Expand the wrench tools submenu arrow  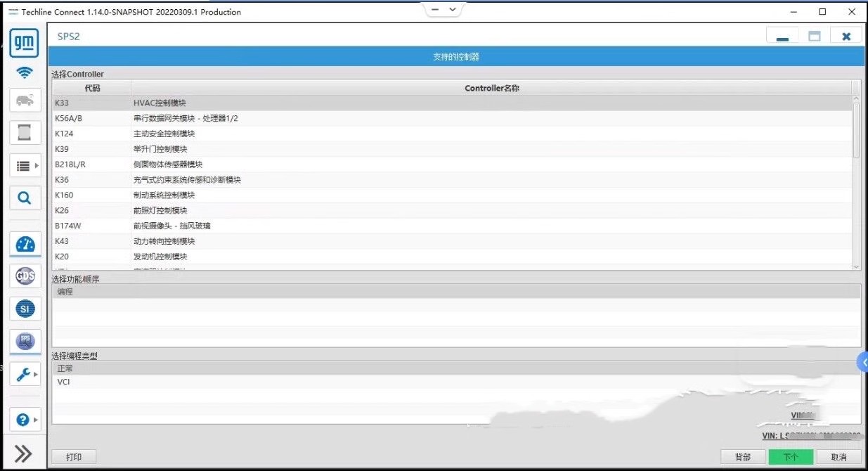click(37, 375)
